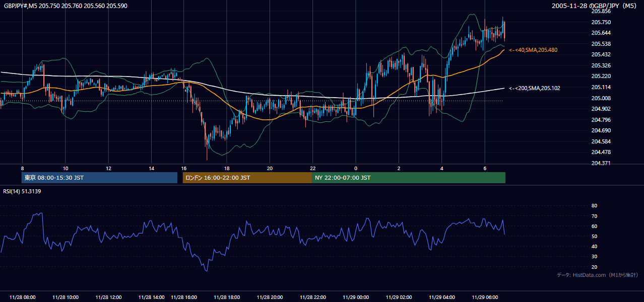
Task: Select the 2005-11-28 のGBP/JPY (M5) title
Action: (595, 6)
